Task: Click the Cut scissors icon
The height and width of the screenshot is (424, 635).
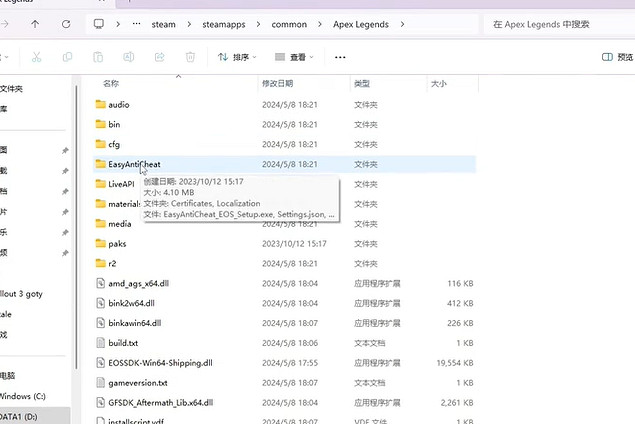Action: click(36, 57)
